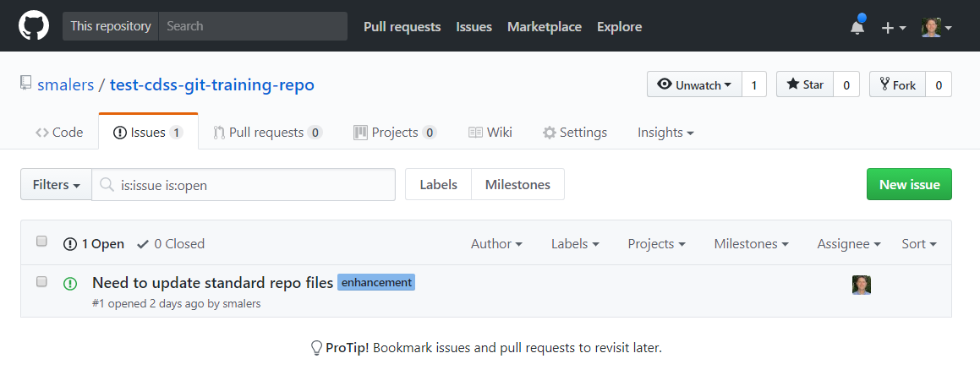Check the notifications bell icon
Image resolution: width=980 pixels, height=375 pixels.
coord(857,27)
